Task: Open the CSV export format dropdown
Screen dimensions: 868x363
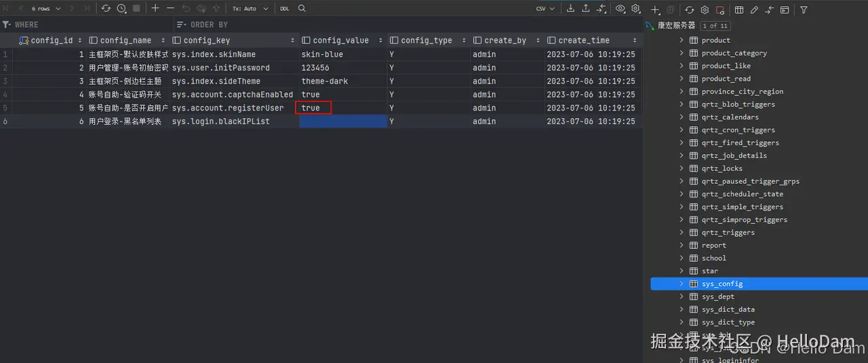Action: (x=545, y=9)
